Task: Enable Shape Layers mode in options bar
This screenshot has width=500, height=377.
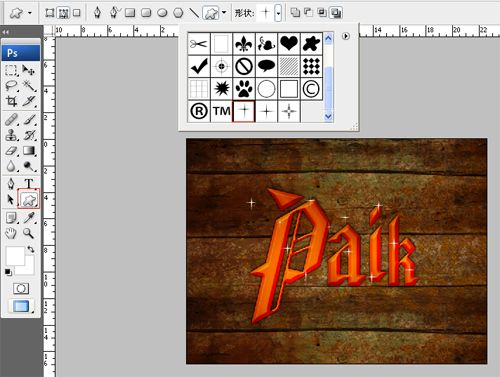Action: pos(49,13)
